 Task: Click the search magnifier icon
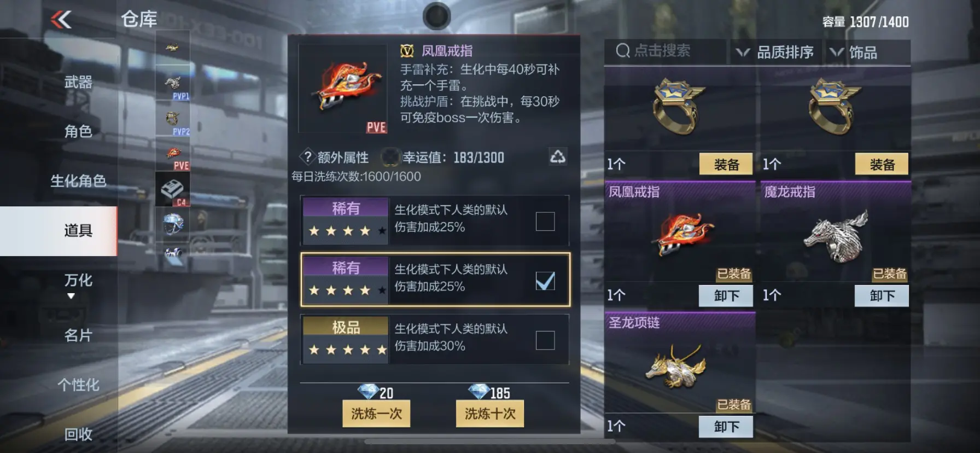click(623, 51)
